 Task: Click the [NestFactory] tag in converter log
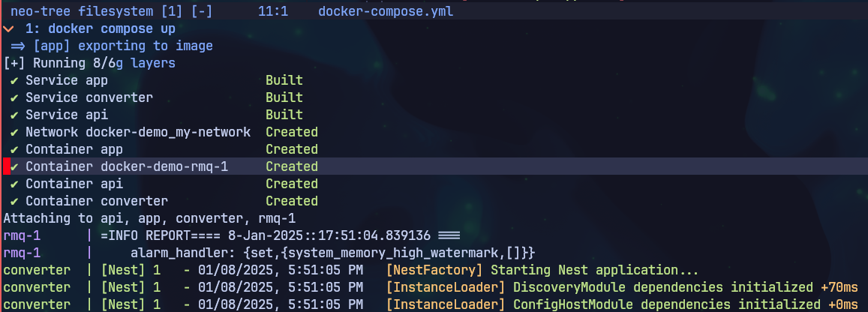point(434,271)
